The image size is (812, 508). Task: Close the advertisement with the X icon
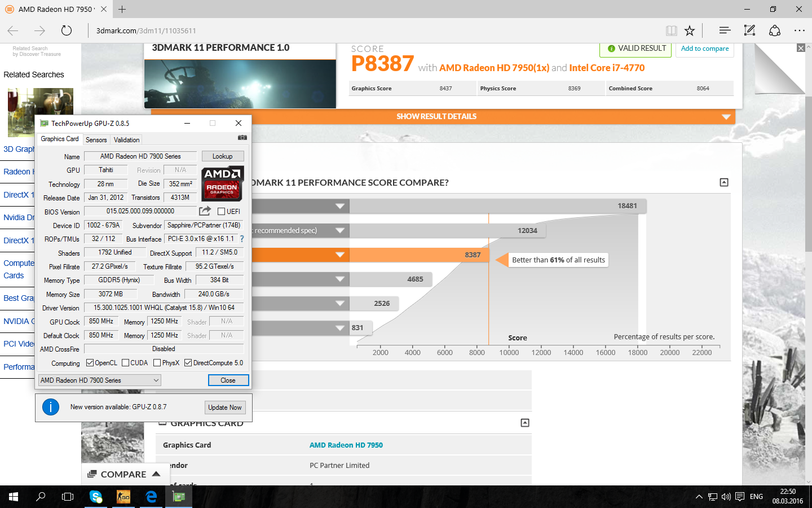point(801,48)
